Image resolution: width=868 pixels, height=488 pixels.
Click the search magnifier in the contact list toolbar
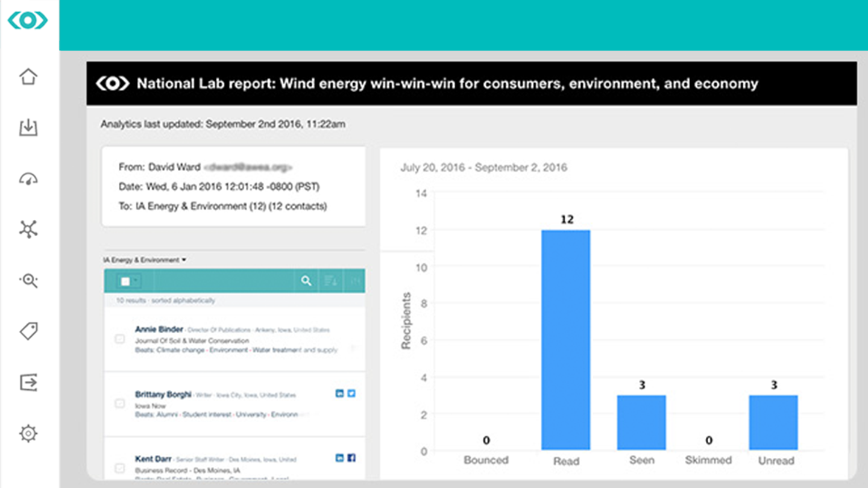[306, 281]
